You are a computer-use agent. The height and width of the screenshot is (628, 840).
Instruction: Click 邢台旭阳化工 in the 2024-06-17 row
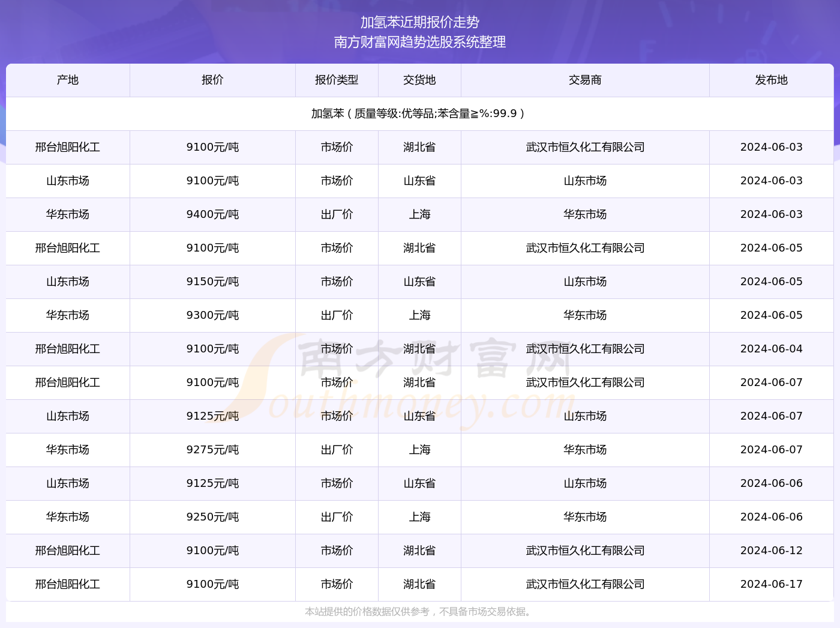click(68, 584)
